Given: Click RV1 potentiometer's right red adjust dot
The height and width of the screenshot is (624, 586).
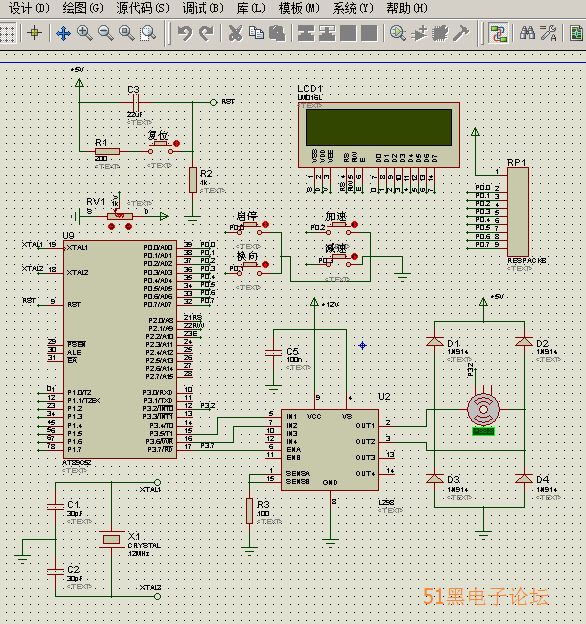Looking at the screenshot, I should (x=128, y=226).
